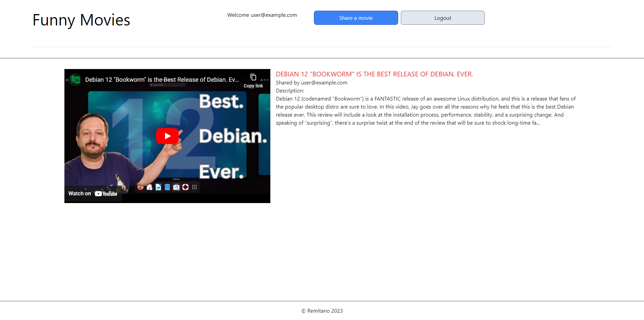Open the video on YouTube via Watch on YouTube

pos(93,194)
